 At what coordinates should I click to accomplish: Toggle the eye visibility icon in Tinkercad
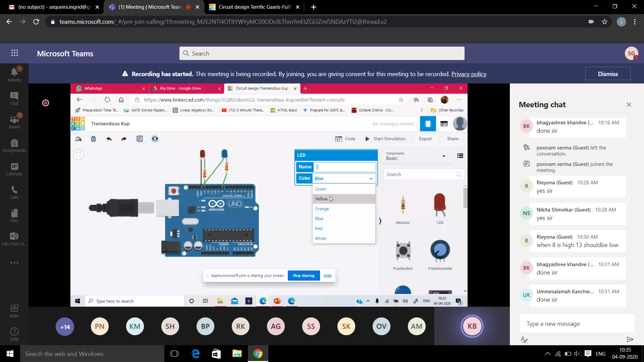[x=155, y=139]
